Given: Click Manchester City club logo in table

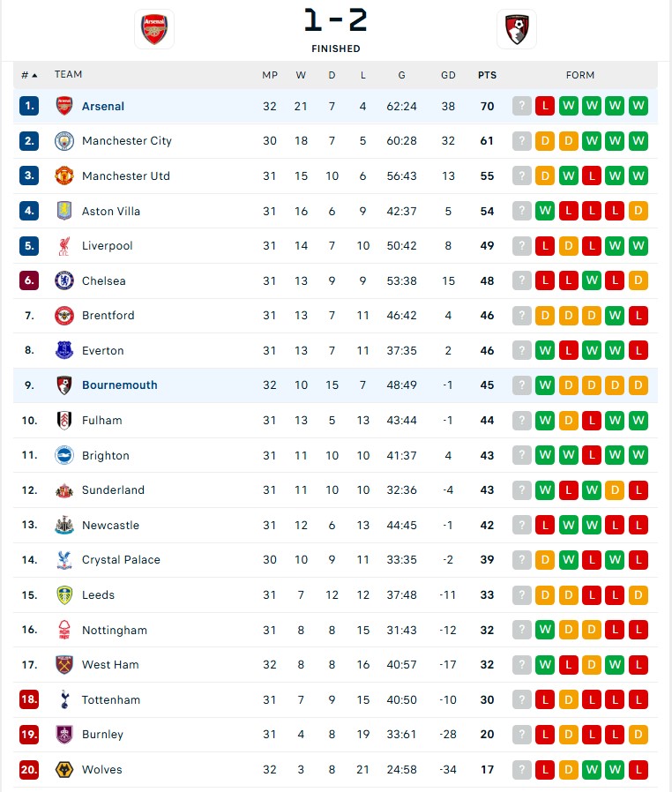Looking at the screenshot, I should coord(64,141).
